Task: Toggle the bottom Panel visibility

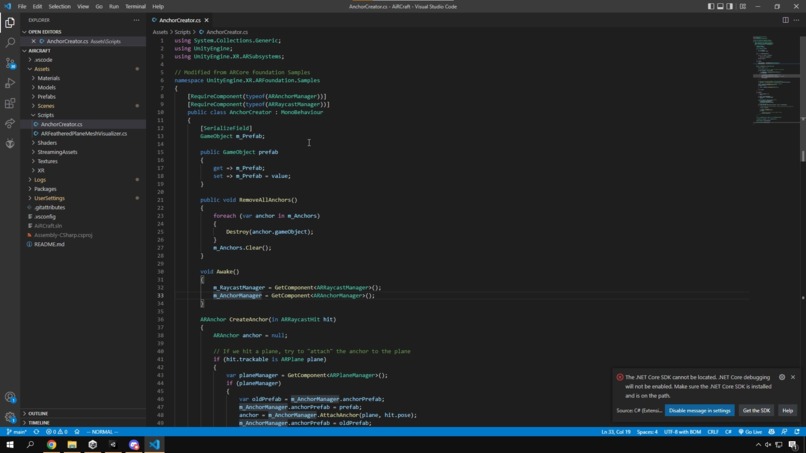Action: coord(720,7)
